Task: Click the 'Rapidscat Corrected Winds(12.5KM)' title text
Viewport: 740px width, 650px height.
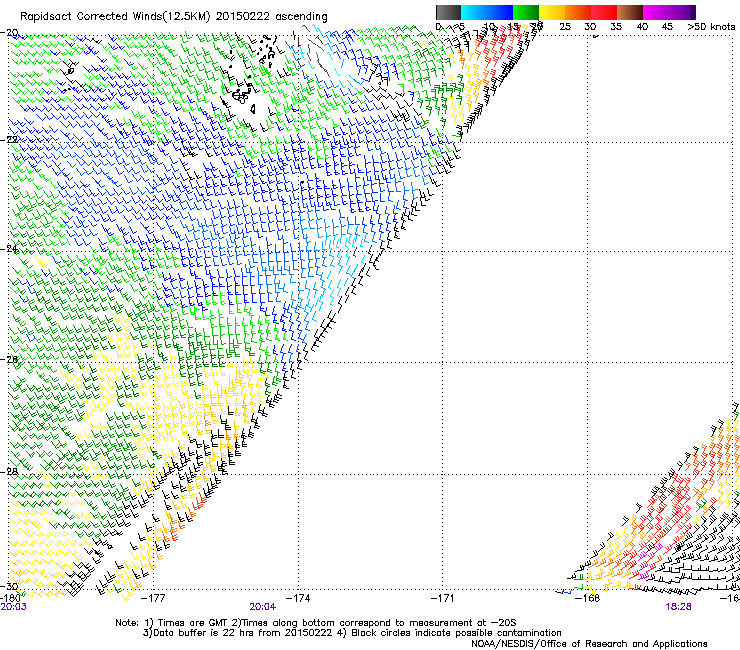Action: point(115,17)
